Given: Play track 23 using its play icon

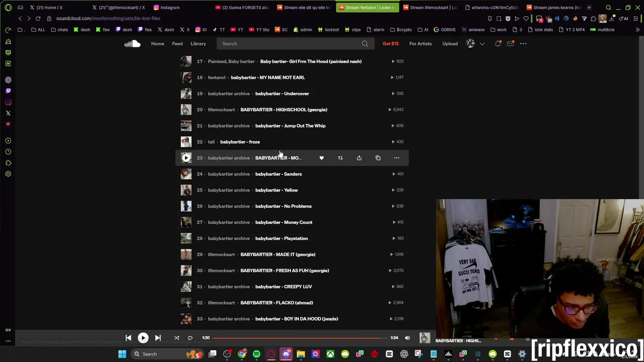Looking at the screenshot, I should pyautogui.click(x=186, y=158).
